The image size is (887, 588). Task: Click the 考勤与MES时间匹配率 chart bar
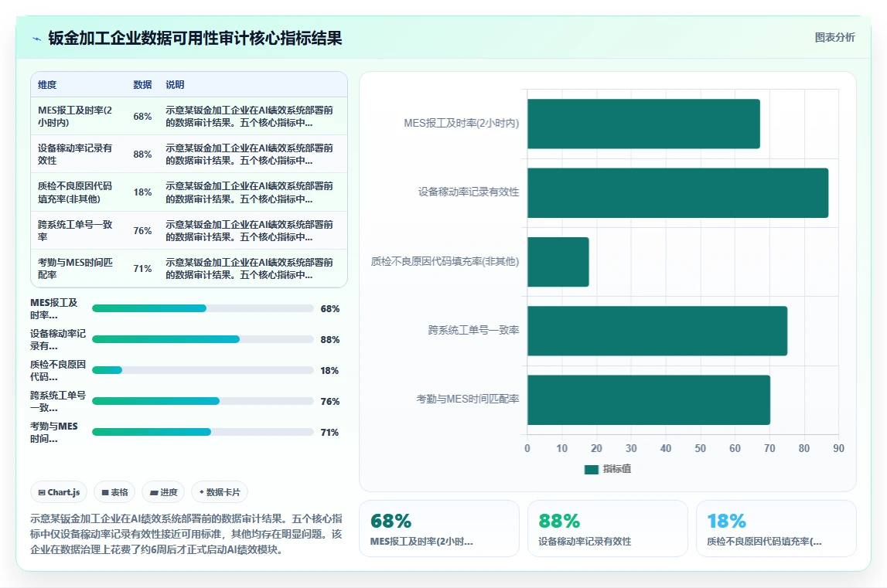tap(649, 399)
